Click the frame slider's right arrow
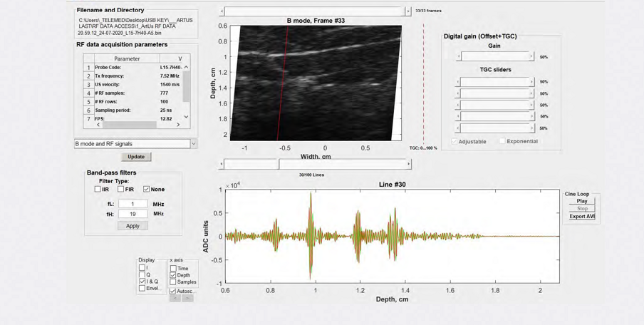The height and width of the screenshot is (325, 644). tap(407, 11)
